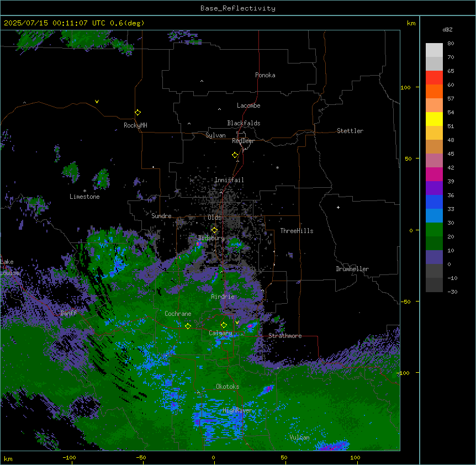476x465 pixels.
Task: Click the -30 value on dBZ scale
Action: click(x=452, y=292)
